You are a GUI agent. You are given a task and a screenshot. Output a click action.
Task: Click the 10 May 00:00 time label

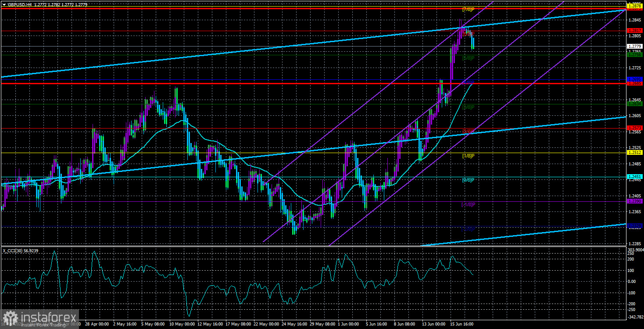click(x=182, y=325)
